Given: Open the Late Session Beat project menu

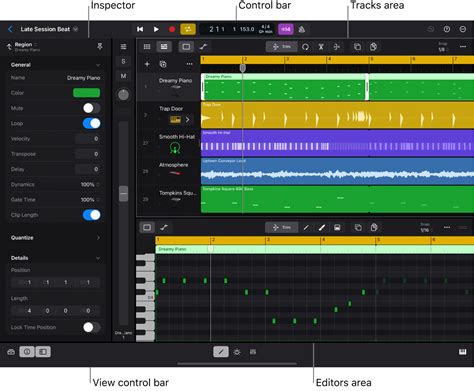Looking at the screenshot, I should [x=76, y=29].
